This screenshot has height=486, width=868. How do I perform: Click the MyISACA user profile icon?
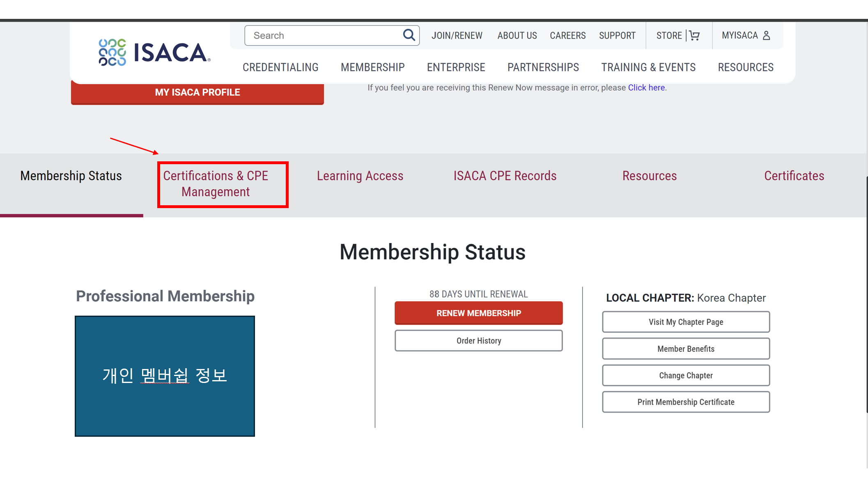pyautogui.click(x=766, y=35)
